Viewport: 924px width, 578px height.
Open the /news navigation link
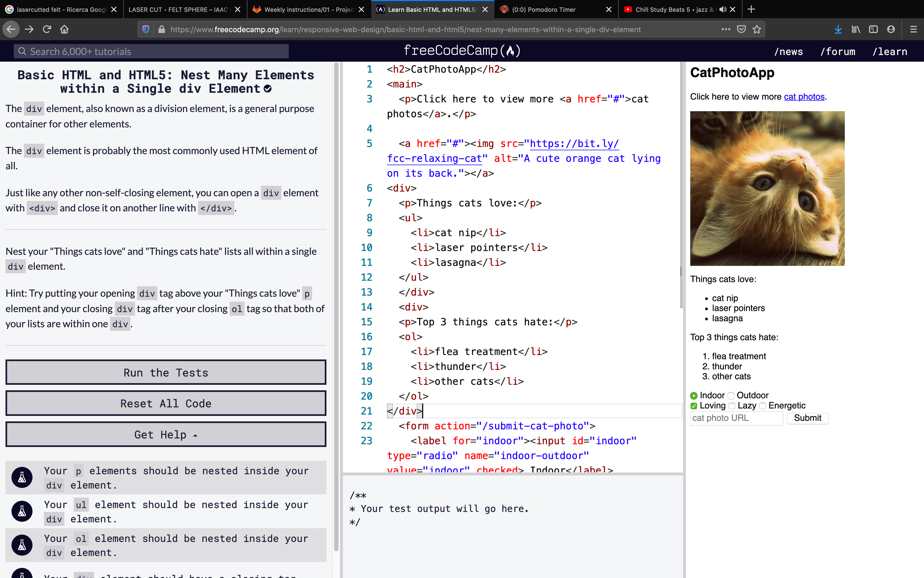(x=788, y=51)
